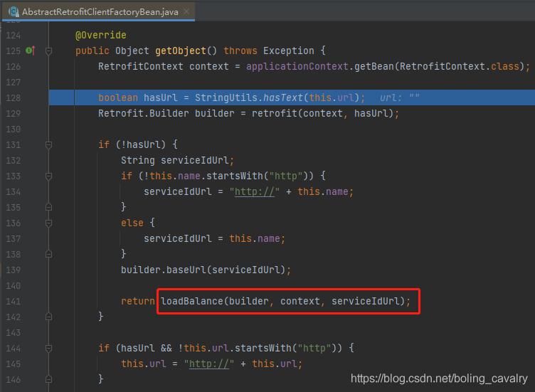Click the boolean keyword on line 128
Screen dimensions: 535x392
[x=118, y=98]
